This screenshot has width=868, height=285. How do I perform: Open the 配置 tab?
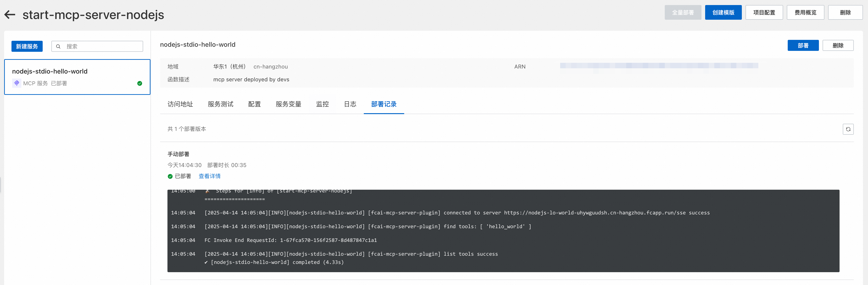coord(254,104)
